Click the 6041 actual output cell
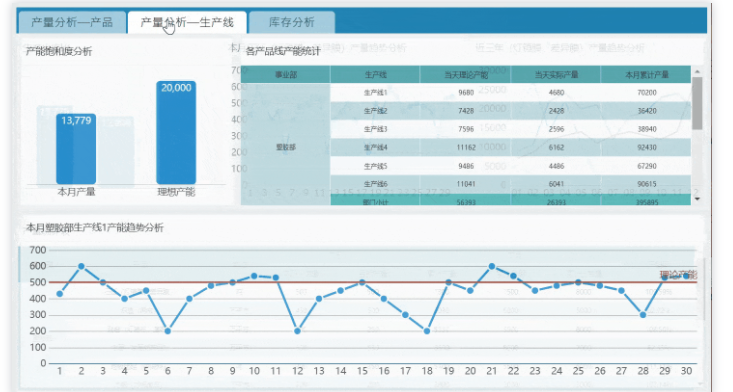This screenshot has width=733, height=392. point(556,184)
